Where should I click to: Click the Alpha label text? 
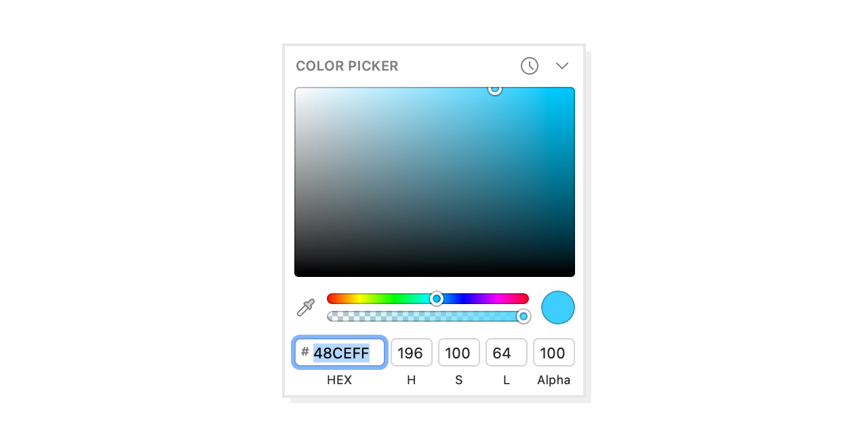coord(553,380)
